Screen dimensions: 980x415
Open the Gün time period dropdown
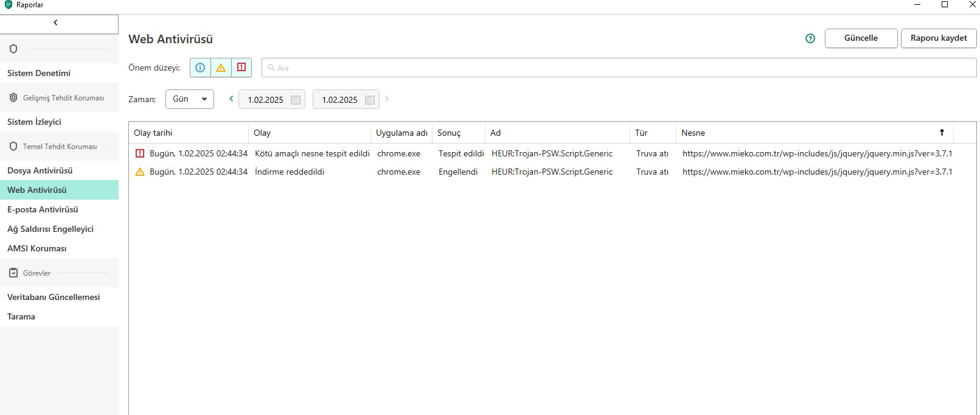click(190, 99)
